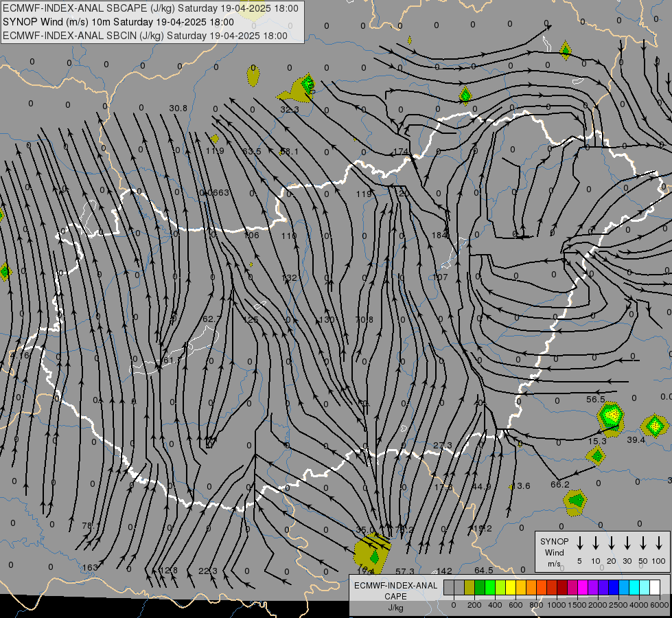Pick the white swatch at CAPE legend end
672x618 pixels.
[x=655, y=587]
